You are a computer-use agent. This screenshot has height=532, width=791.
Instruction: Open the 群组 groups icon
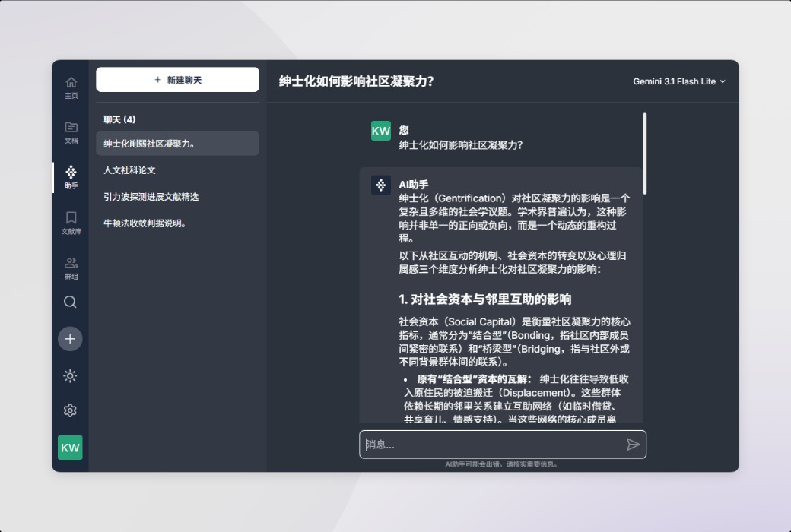(x=71, y=268)
